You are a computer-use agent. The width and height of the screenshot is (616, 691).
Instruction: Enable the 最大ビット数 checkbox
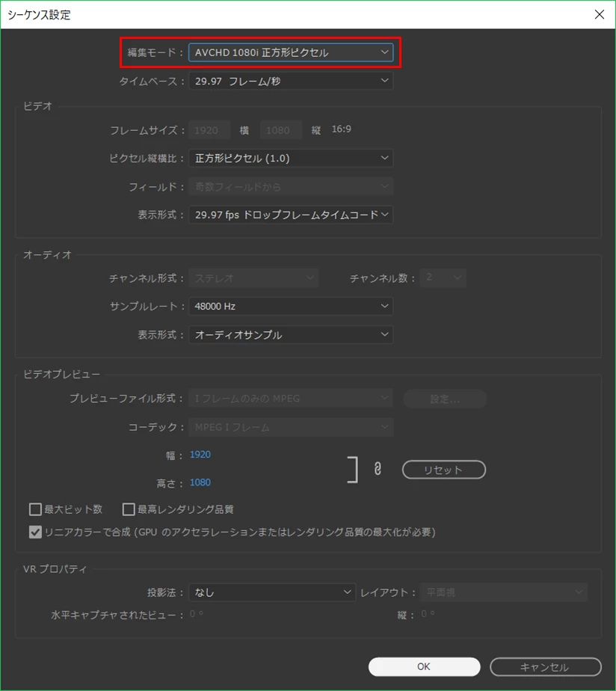(x=35, y=509)
